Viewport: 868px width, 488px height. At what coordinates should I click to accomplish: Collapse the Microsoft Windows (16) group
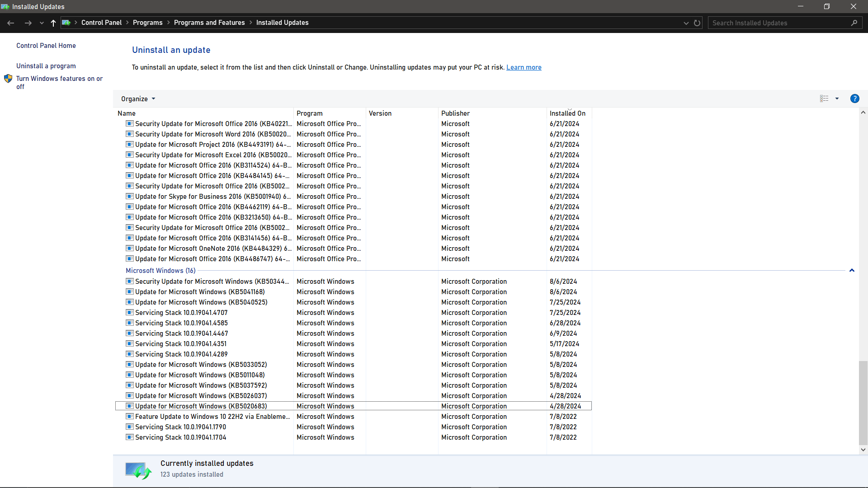click(852, 271)
